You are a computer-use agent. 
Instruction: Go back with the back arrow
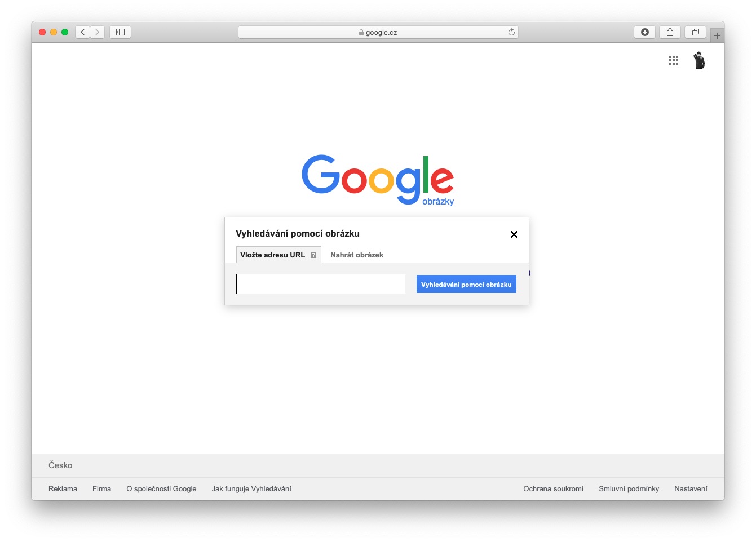[83, 32]
